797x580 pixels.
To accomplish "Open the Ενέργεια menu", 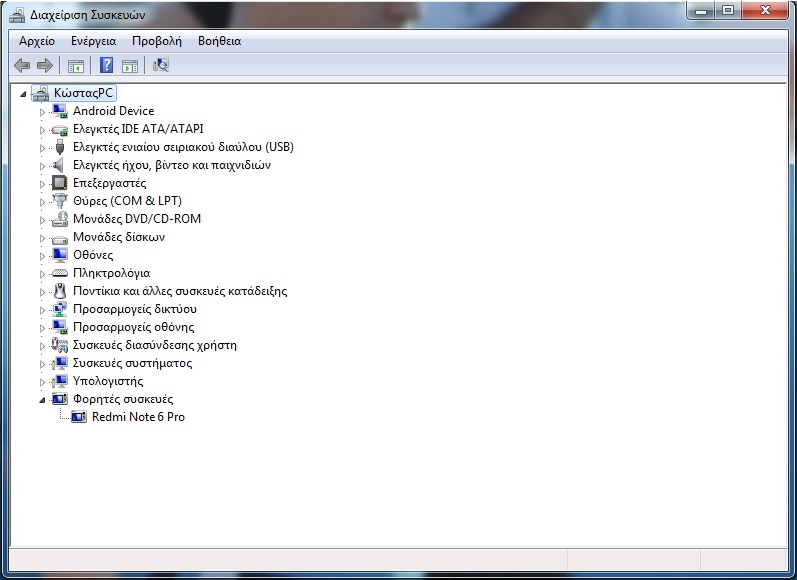I will pyautogui.click(x=93, y=41).
